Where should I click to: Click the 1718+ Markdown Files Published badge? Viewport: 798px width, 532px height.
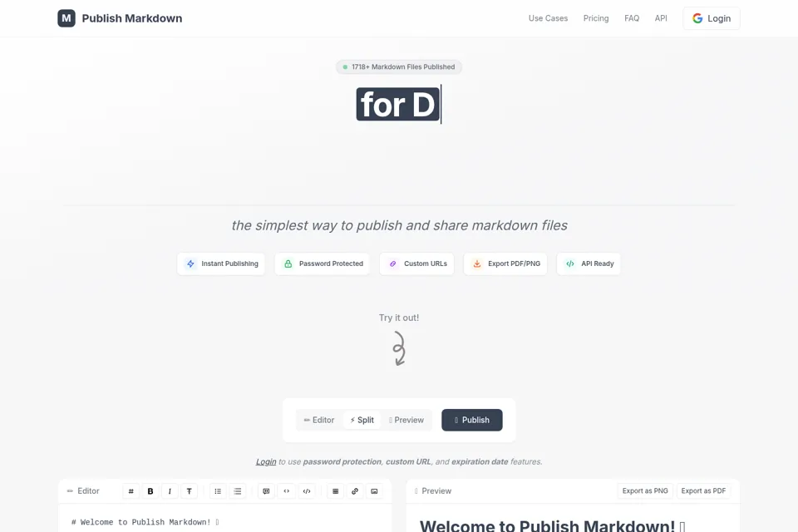398,66
